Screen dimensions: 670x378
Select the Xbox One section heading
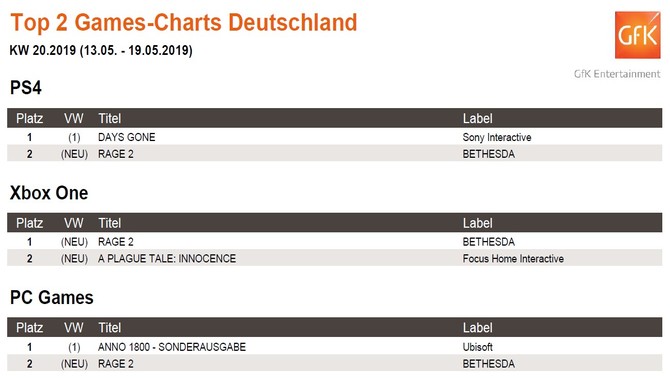tap(49, 193)
